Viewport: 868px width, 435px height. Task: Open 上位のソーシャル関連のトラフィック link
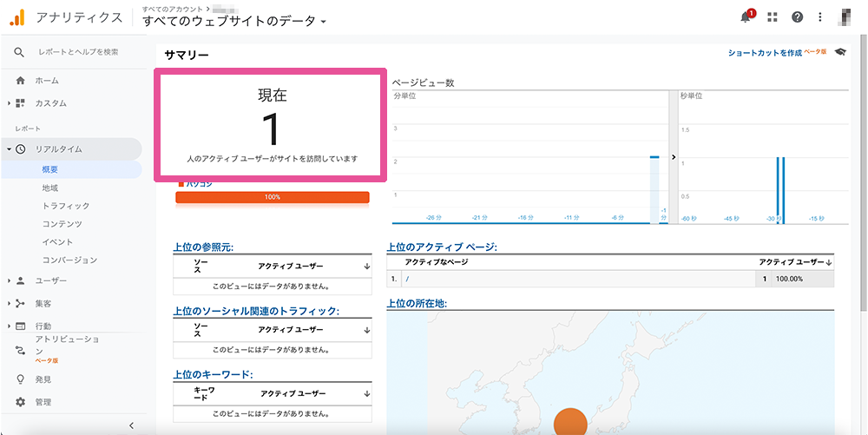(256, 311)
